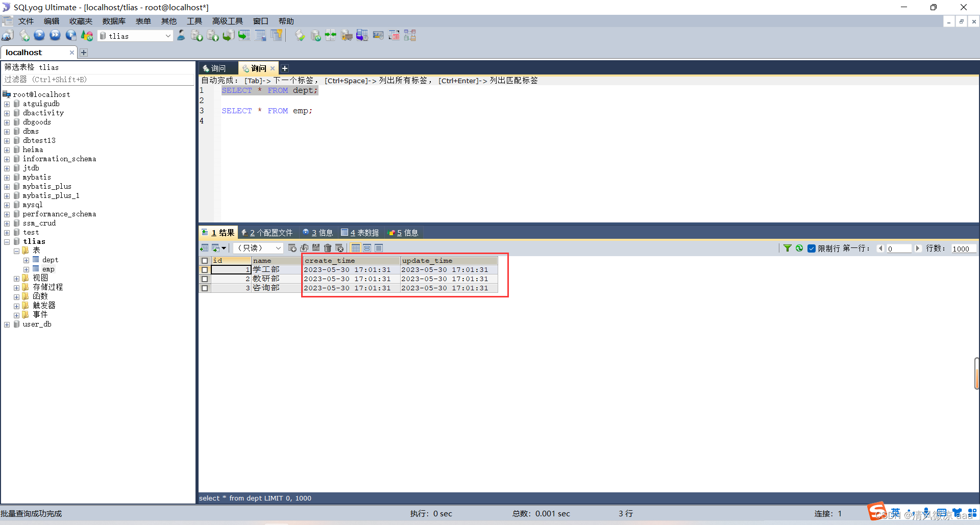The image size is (980, 525).
Task: Collapse the tlias database node
Action: 7,242
